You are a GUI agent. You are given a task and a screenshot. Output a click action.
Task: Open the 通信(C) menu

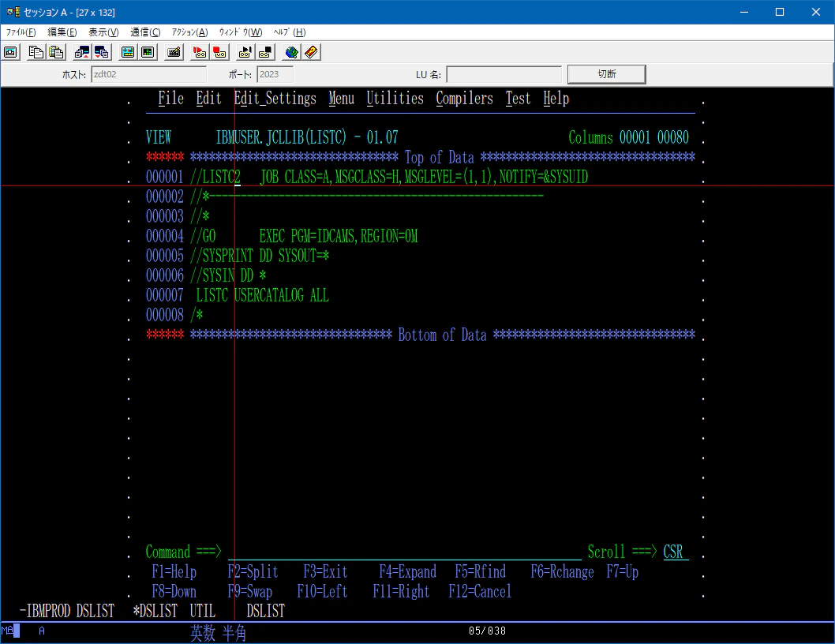tap(145, 32)
